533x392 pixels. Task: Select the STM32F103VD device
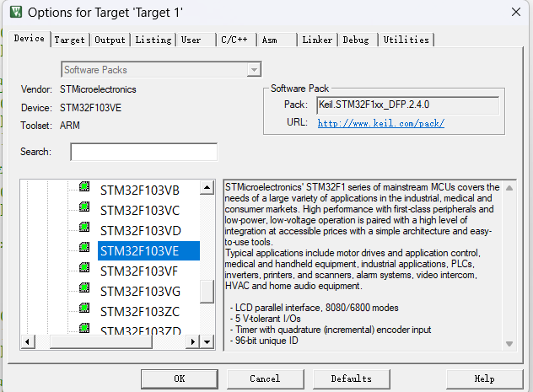click(140, 231)
